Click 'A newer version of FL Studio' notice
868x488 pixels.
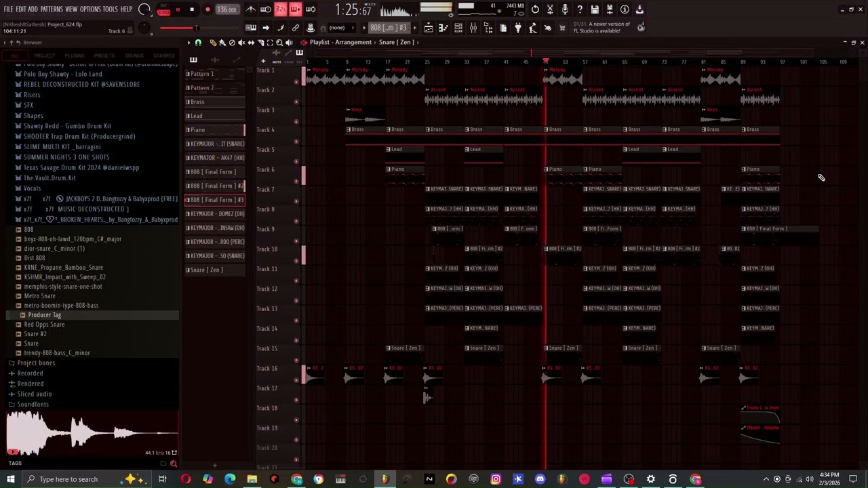pos(602,28)
